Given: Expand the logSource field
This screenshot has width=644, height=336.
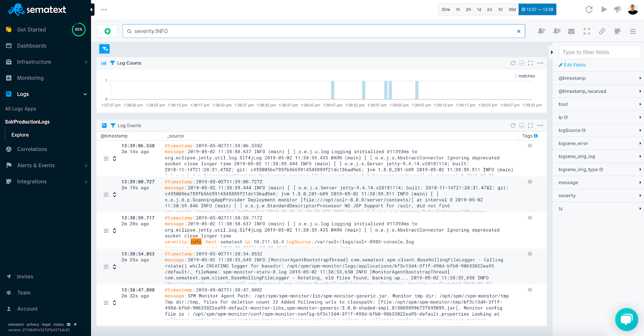Looking at the screenshot, I should pyautogui.click(x=640, y=131).
